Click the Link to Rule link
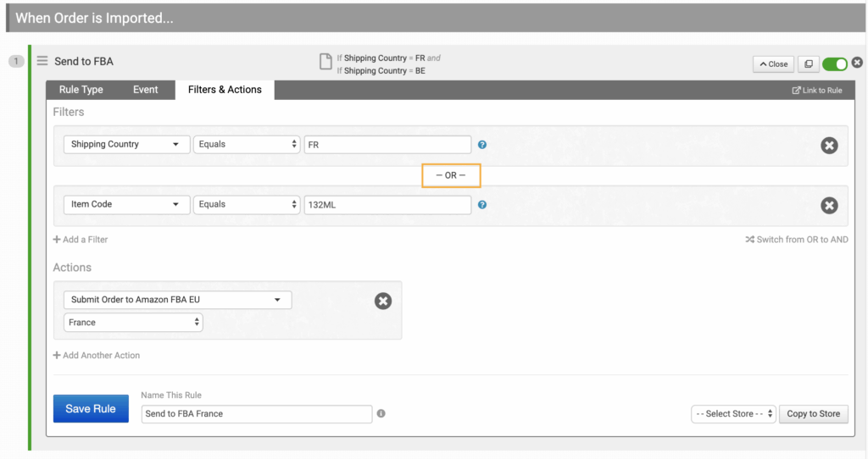 [817, 91]
